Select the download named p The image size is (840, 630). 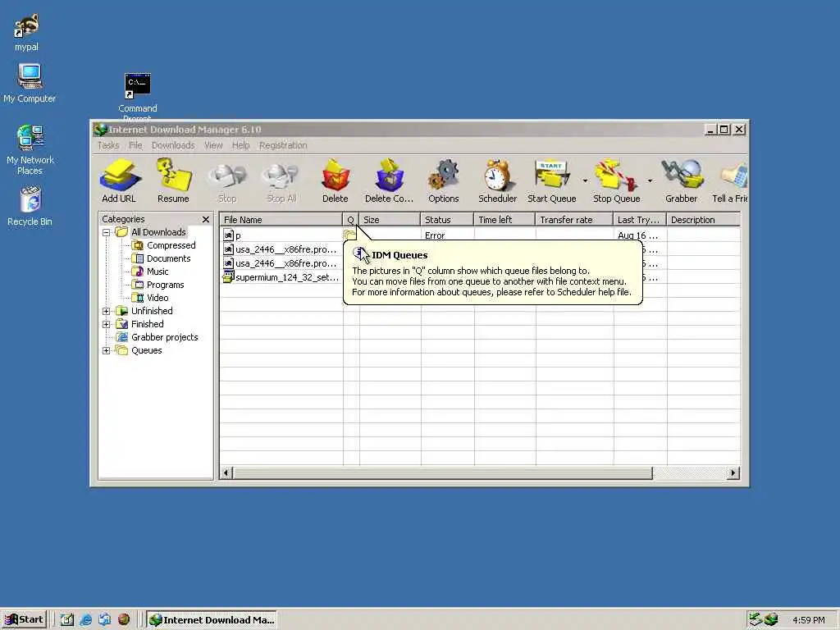(x=239, y=235)
